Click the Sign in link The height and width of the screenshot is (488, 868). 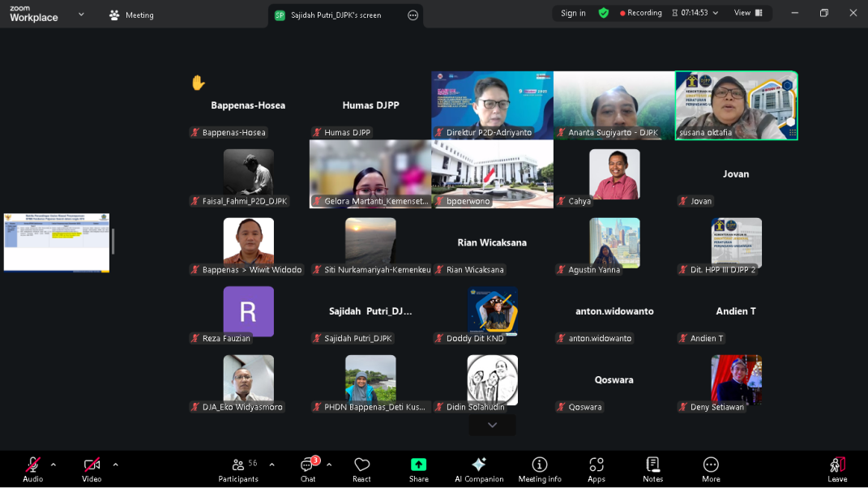point(573,13)
